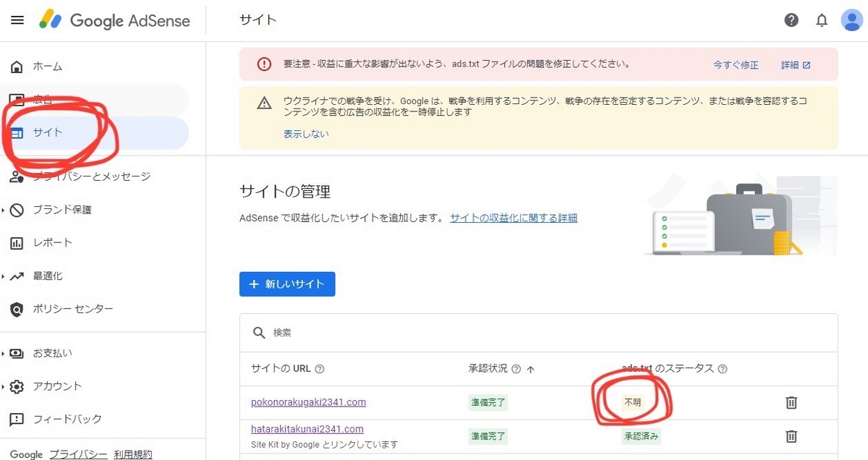Viewport: 868px width, 460px height.
Task: Sort by 承認状況 arrow
Action: (x=531, y=369)
